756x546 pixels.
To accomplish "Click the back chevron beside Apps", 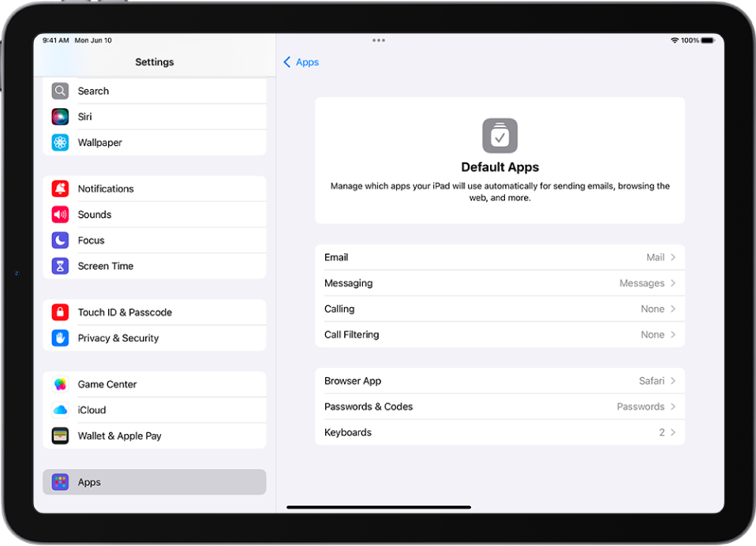I will (x=287, y=62).
